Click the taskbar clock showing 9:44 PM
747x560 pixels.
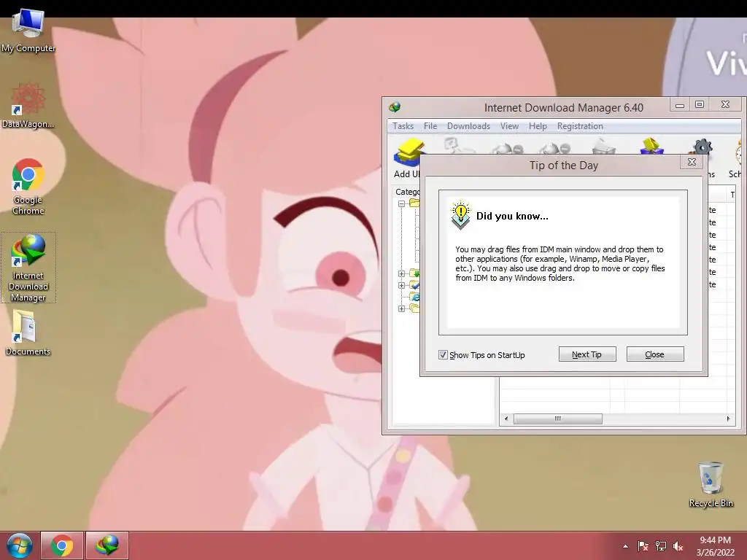715,546
